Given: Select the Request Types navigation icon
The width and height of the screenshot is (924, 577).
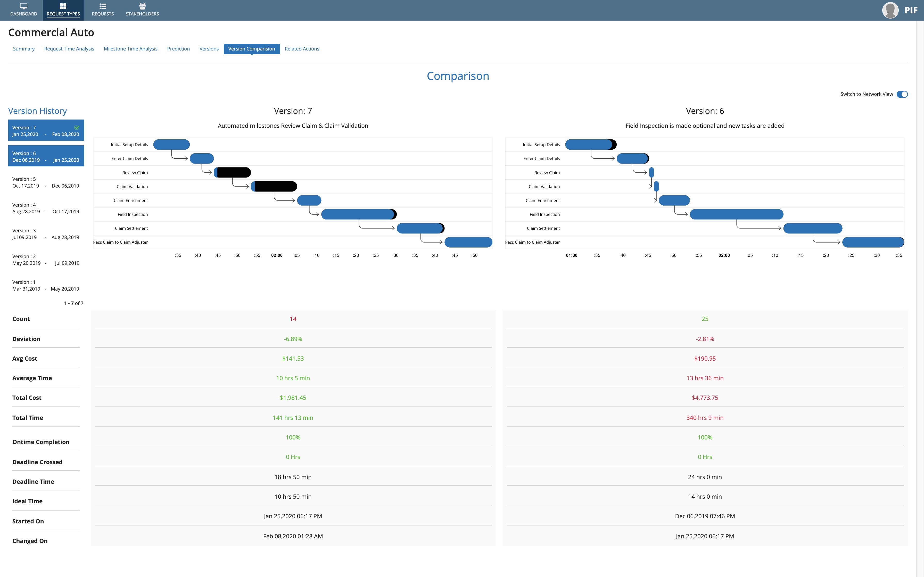Looking at the screenshot, I should point(63,10).
